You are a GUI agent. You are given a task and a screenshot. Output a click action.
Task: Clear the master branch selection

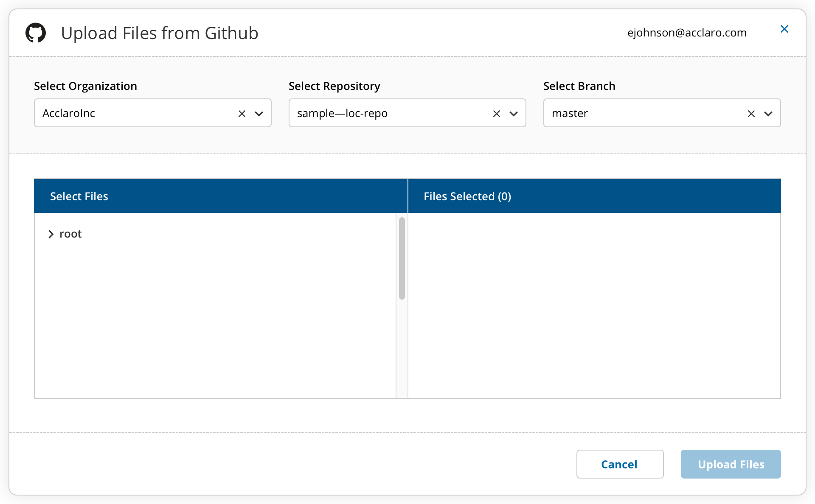(x=751, y=114)
